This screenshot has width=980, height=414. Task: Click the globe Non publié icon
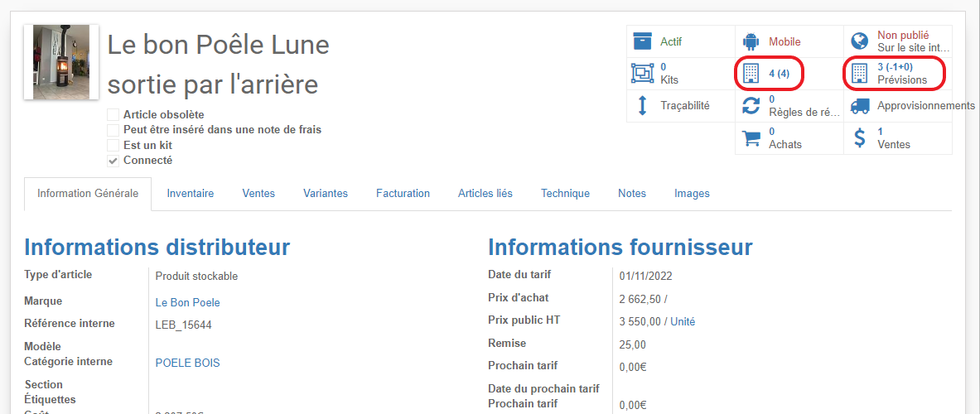tap(860, 42)
